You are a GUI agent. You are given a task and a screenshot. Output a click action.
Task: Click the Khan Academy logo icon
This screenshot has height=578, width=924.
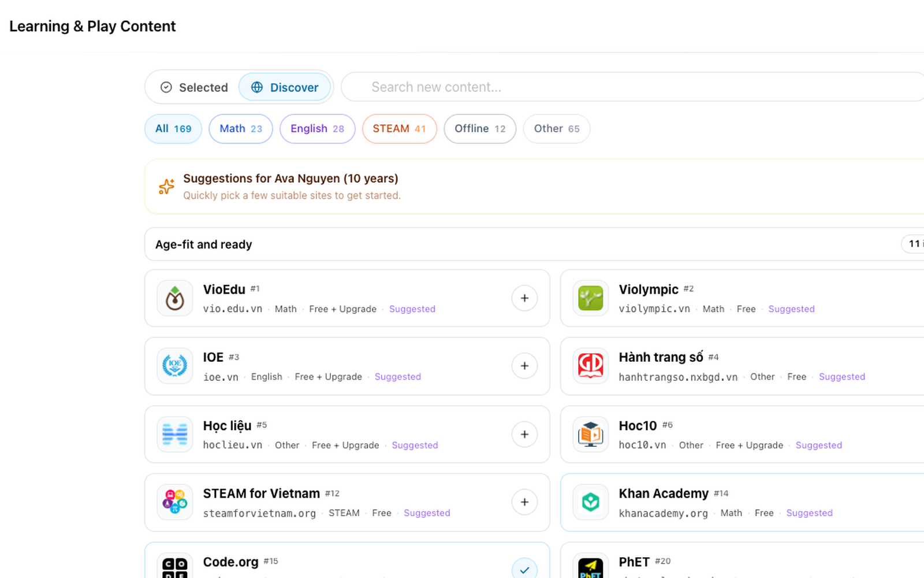coord(591,502)
